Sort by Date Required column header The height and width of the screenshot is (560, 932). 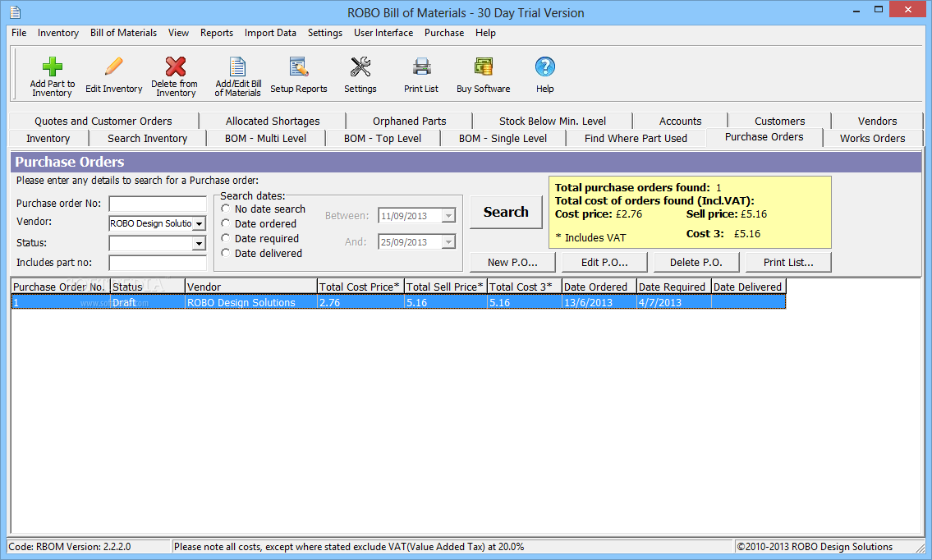(674, 287)
